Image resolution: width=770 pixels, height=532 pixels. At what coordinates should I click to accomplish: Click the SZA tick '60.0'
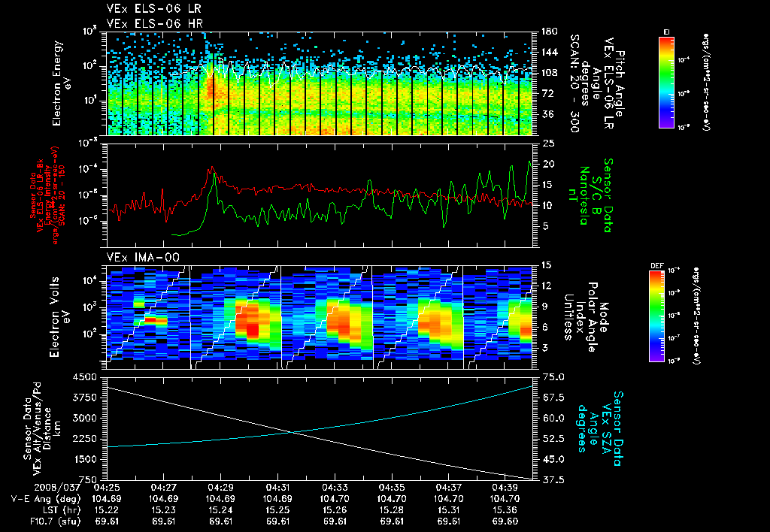[x=553, y=418]
